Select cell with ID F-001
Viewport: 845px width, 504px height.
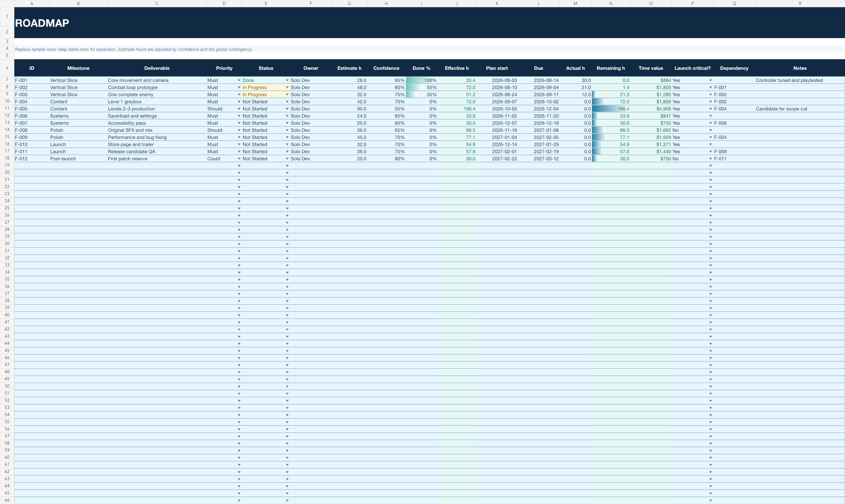click(32, 80)
